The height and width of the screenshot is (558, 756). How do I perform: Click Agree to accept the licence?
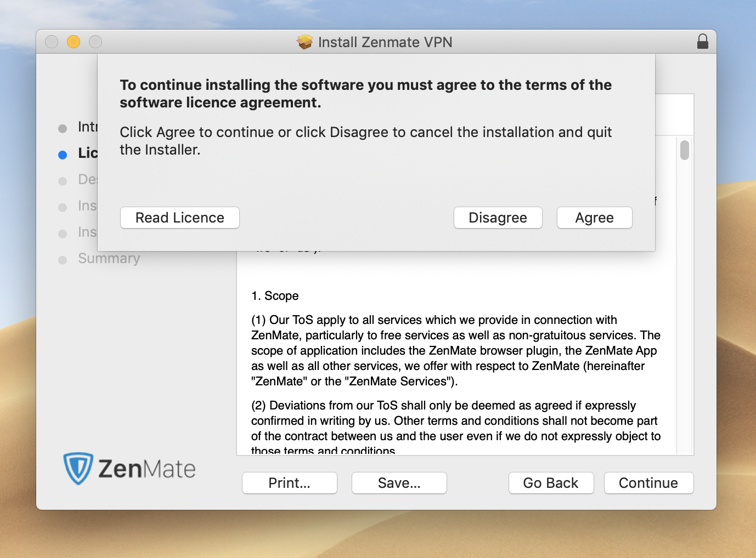pos(594,218)
